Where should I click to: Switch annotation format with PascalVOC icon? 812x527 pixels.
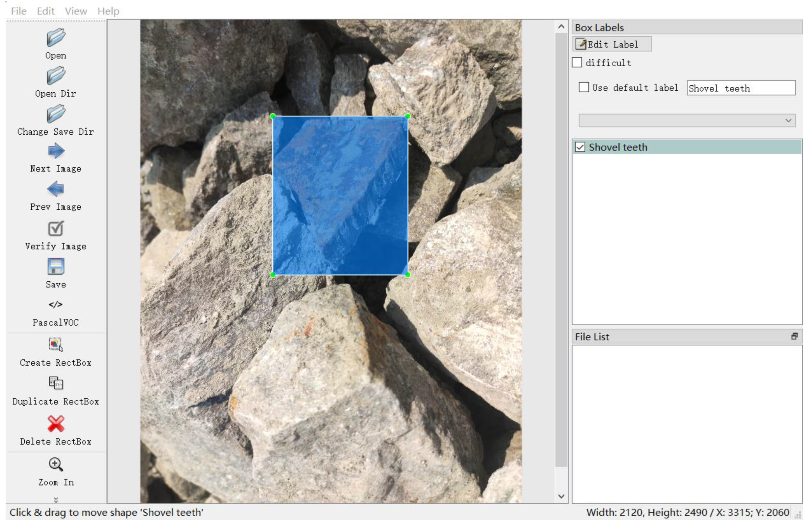pyautogui.click(x=55, y=305)
